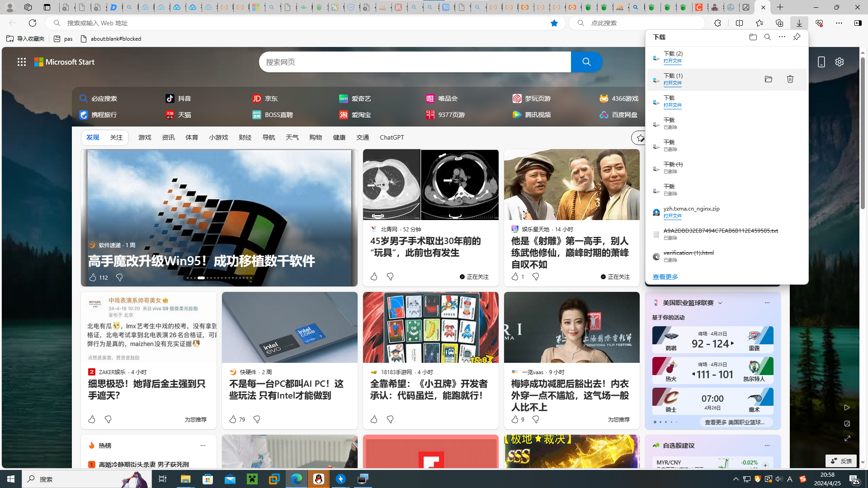This screenshot has width=868, height=488.
Task: Click 查看更多 美国职业篮球联赛 button
Action: pos(735,422)
